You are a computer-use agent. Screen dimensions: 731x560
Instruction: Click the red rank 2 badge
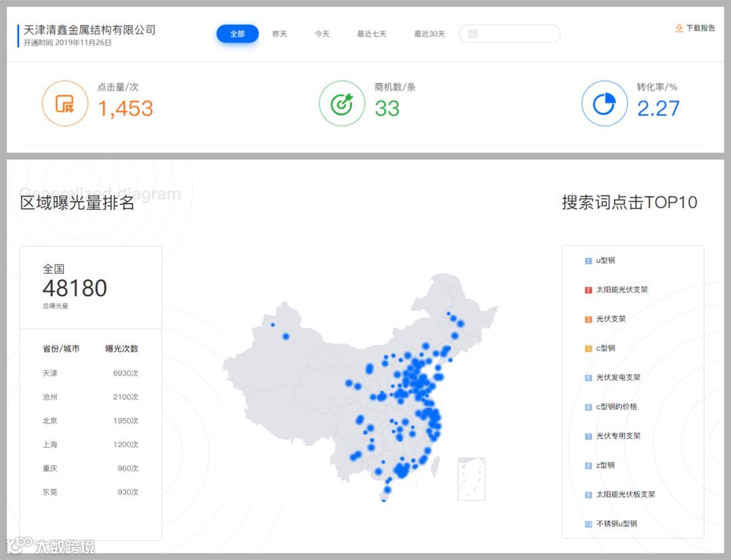point(588,290)
